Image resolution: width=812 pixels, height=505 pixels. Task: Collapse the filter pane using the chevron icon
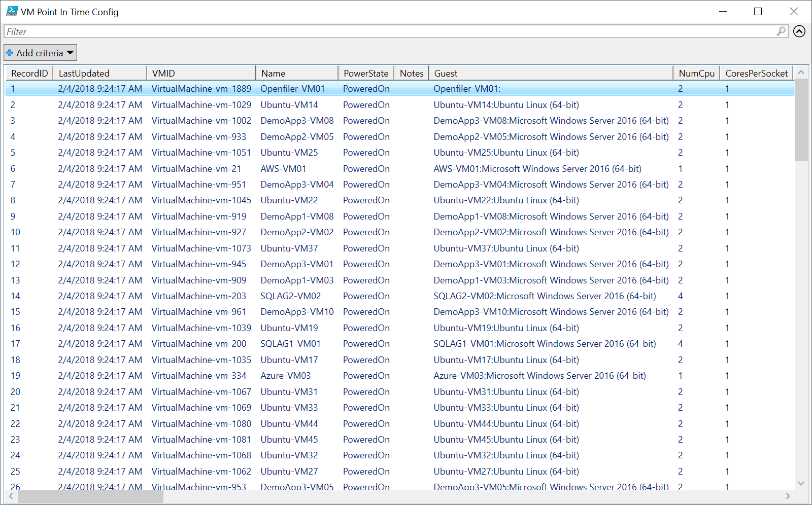click(x=799, y=31)
